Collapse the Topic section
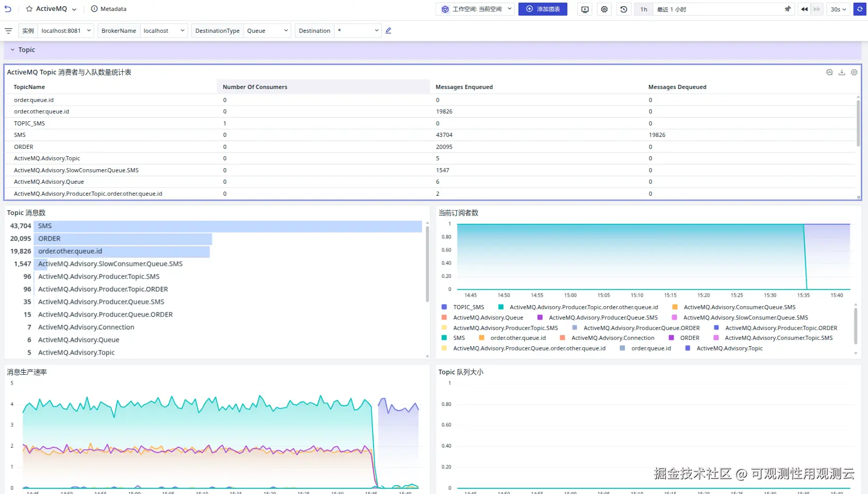868x494 pixels. 13,50
